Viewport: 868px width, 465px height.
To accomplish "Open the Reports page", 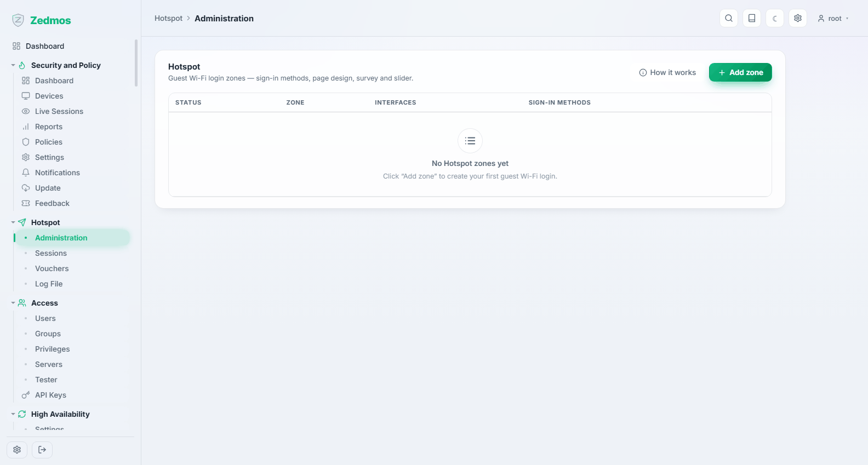I will pyautogui.click(x=73, y=127).
